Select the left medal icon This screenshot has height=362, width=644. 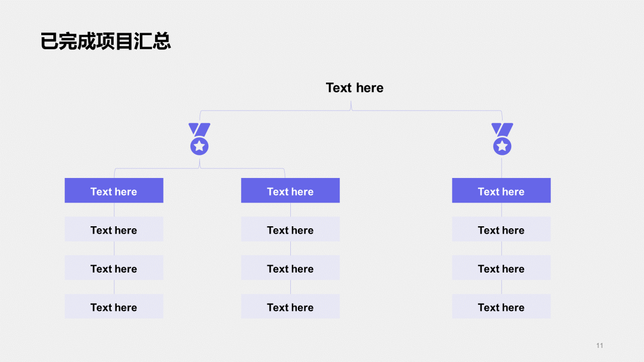(200, 139)
